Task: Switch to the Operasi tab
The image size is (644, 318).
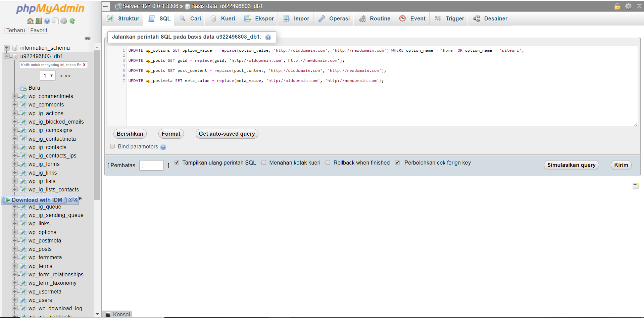Action: click(x=334, y=18)
